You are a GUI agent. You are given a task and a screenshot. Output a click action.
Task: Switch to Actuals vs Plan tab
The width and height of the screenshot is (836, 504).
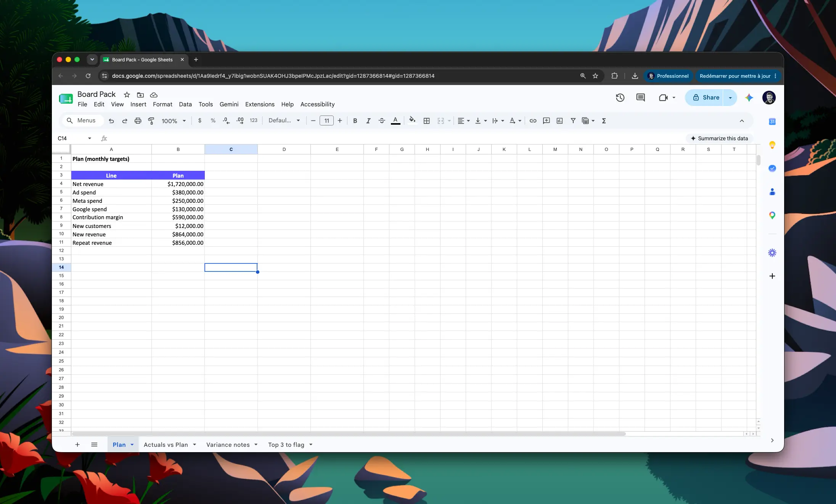166,445
